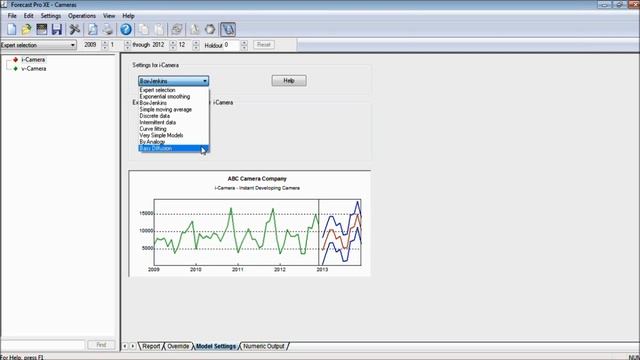Viewport: 640px width, 360px height.
Task: Click the highlighted rightmost toolbar icon
Action: [228, 29]
